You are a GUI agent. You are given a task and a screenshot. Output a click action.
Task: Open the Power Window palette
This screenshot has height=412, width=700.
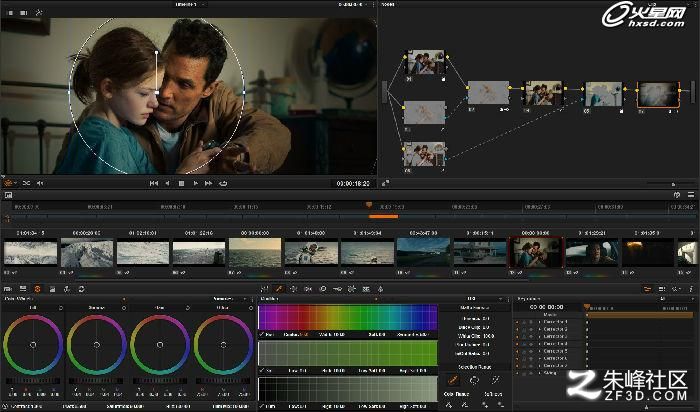pos(294,289)
